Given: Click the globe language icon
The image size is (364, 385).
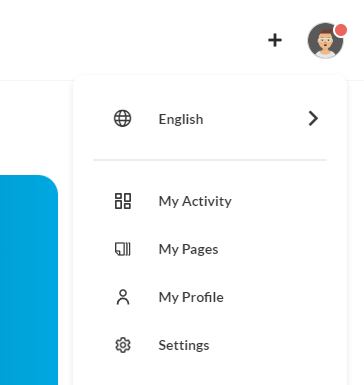Looking at the screenshot, I should (x=123, y=118).
